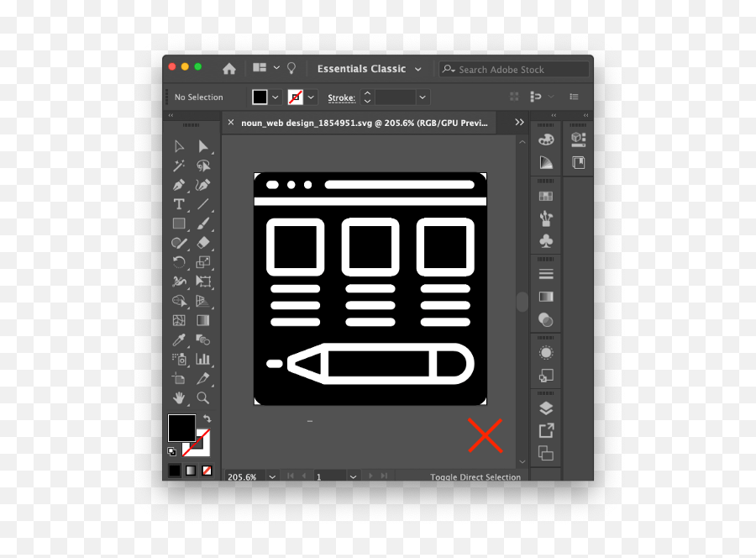Select the Pen tool
The width and height of the screenshot is (756, 558).
(x=179, y=185)
